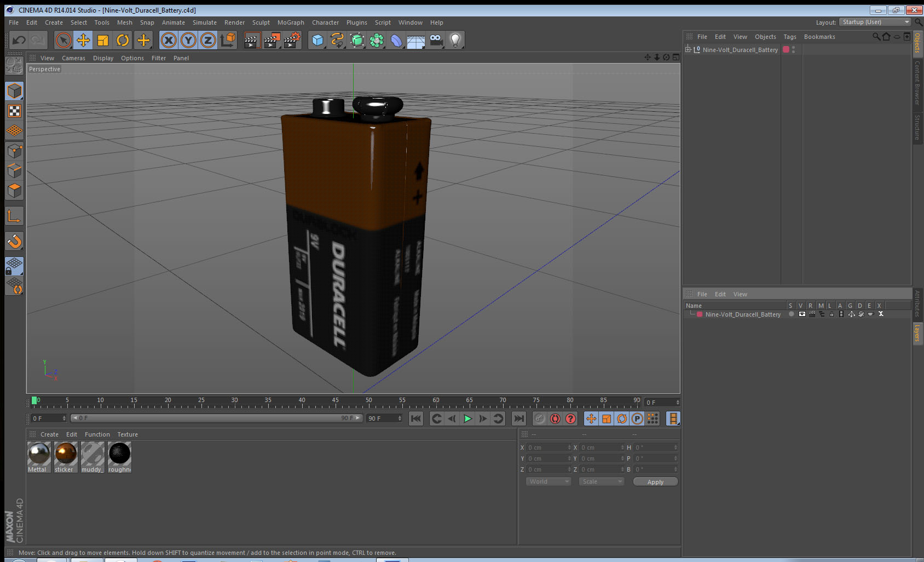Add a Cube primitive object

[x=317, y=40]
